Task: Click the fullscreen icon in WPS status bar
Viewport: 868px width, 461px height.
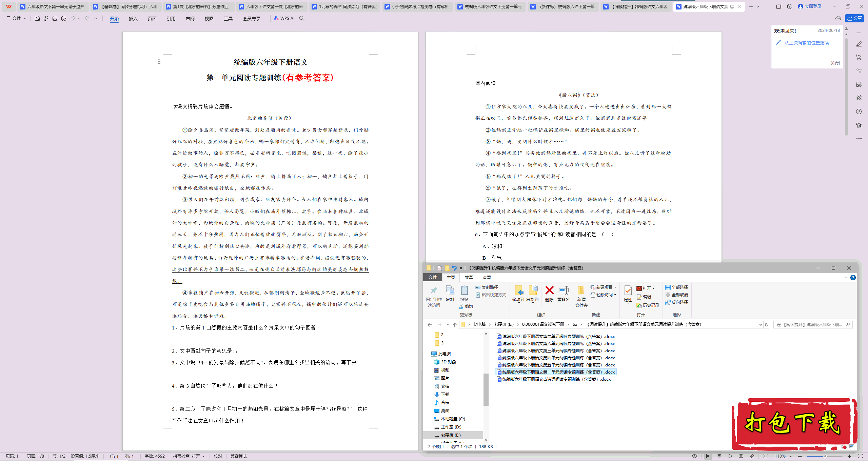Action: pyautogui.click(x=860, y=456)
